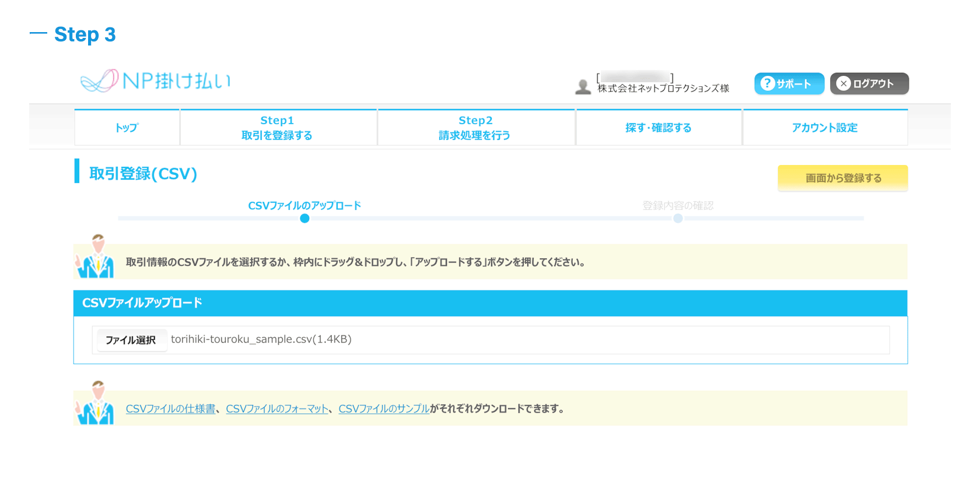980x483 pixels.
Task: Click the logout X icon
Action: (843, 83)
